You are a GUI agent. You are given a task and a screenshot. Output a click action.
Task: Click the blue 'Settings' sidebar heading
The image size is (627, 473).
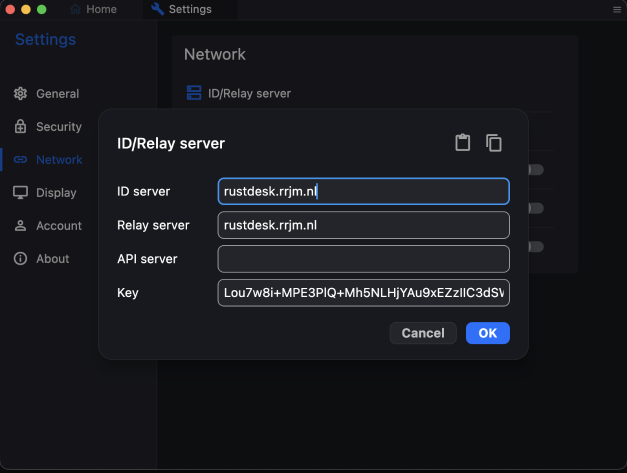(45, 39)
